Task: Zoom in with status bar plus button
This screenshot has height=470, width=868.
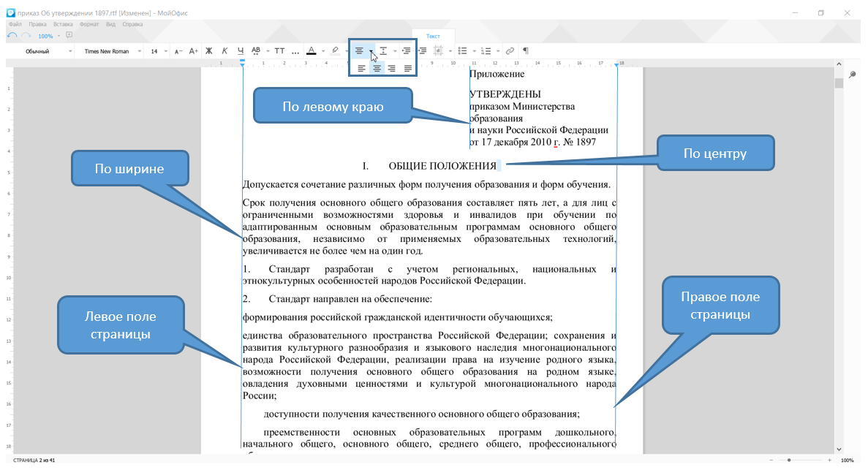Action: point(829,460)
